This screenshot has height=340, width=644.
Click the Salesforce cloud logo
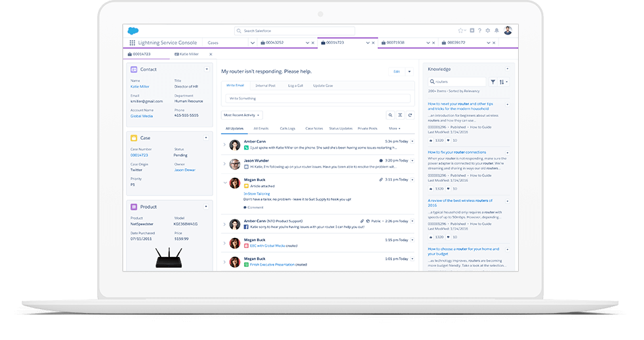point(133,31)
